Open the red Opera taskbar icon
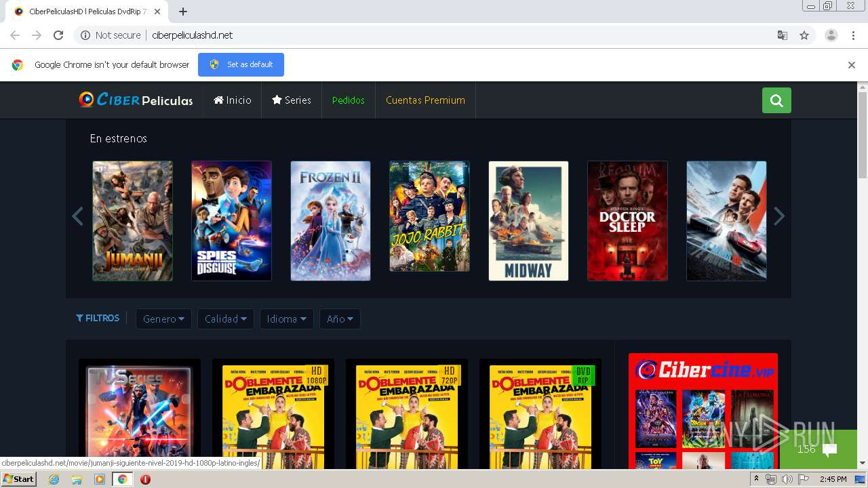 [x=145, y=479]
